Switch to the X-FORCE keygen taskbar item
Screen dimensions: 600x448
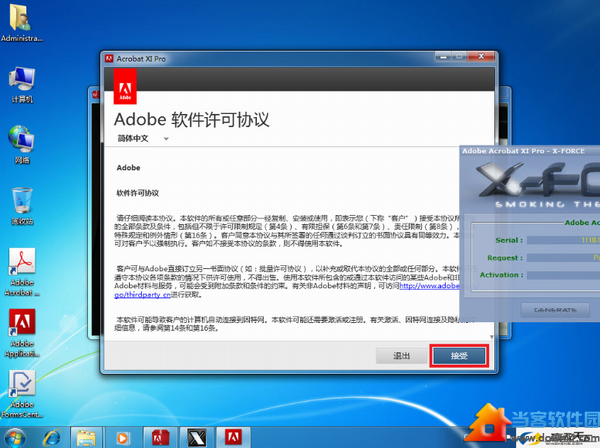click(x=196, y=438)
